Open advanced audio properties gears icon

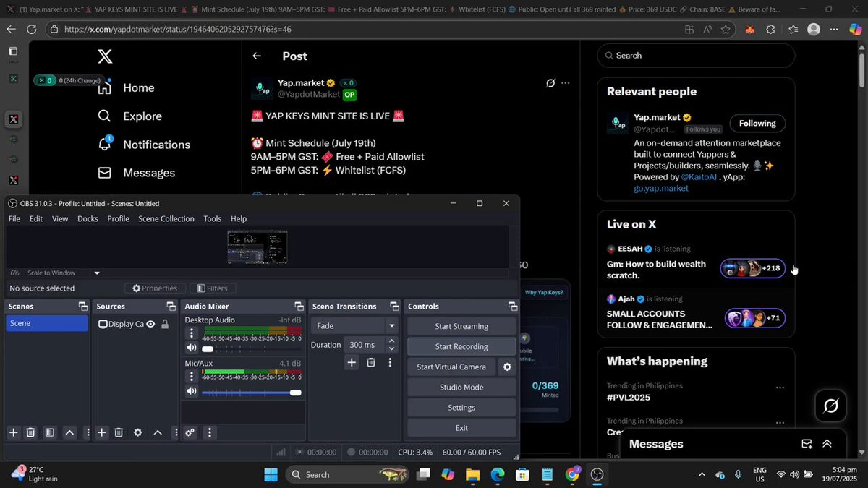(190, 432)
